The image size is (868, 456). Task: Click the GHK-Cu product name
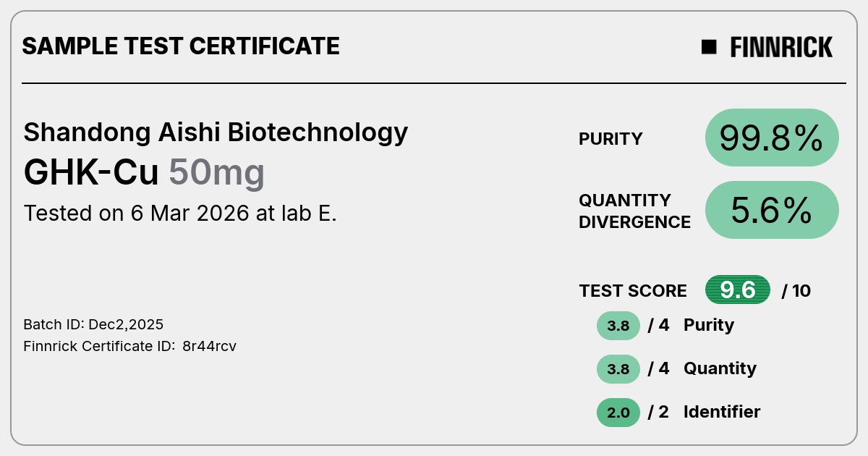click(x=91, y=173)
